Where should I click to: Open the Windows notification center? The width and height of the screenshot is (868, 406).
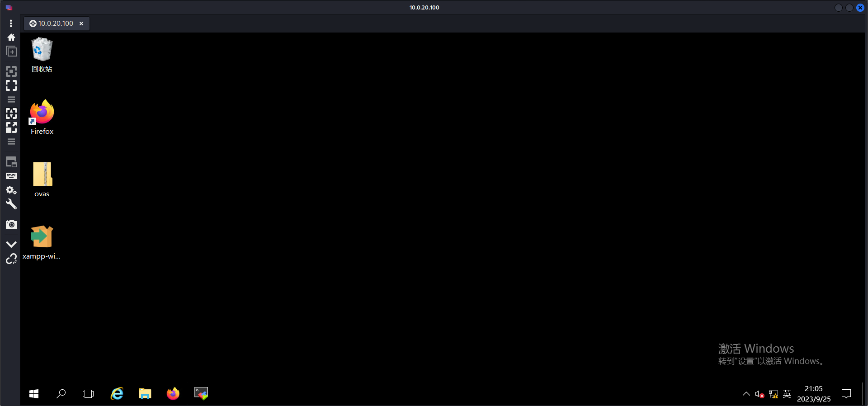coord(846,394)
